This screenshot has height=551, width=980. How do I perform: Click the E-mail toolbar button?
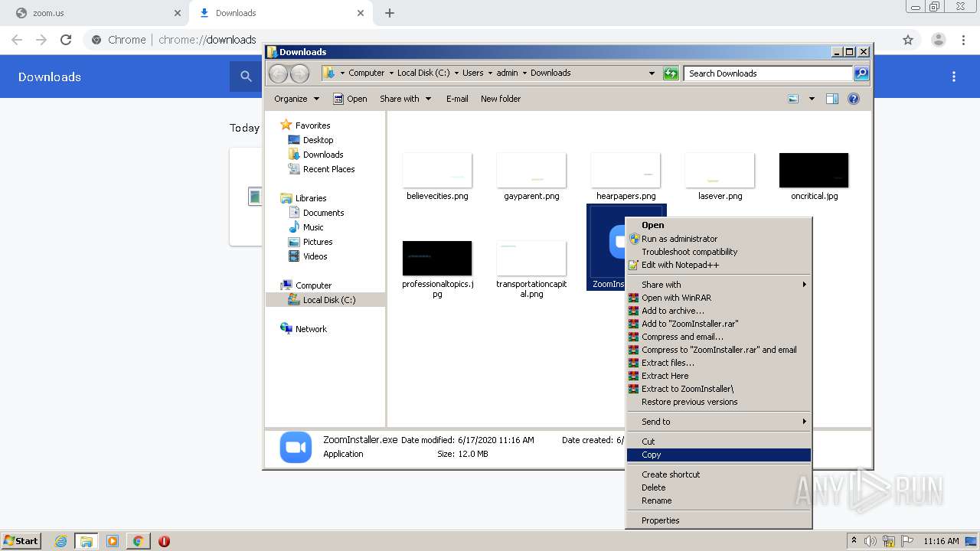[x=457, y=99]
